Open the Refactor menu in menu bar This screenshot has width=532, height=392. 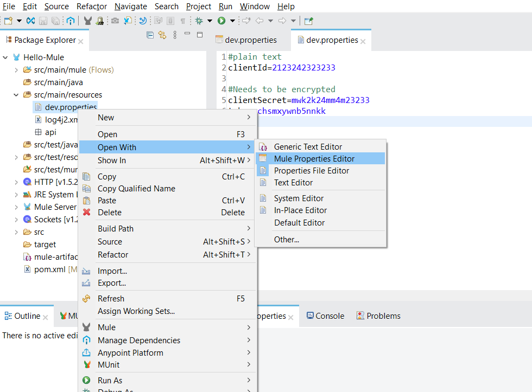click(x=92, y=7)
